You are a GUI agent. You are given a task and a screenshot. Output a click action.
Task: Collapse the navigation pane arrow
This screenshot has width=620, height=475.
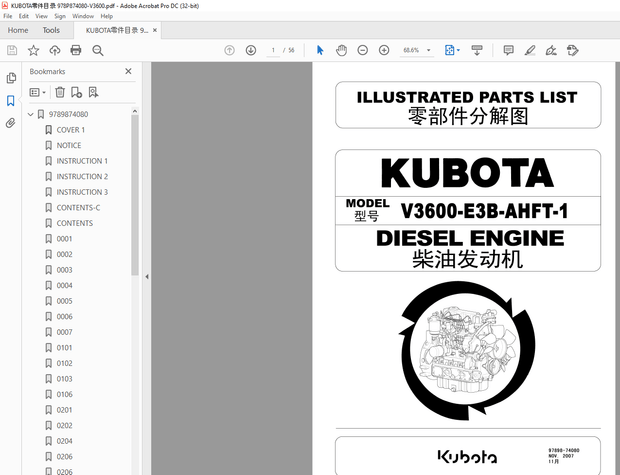click(147, 277)
